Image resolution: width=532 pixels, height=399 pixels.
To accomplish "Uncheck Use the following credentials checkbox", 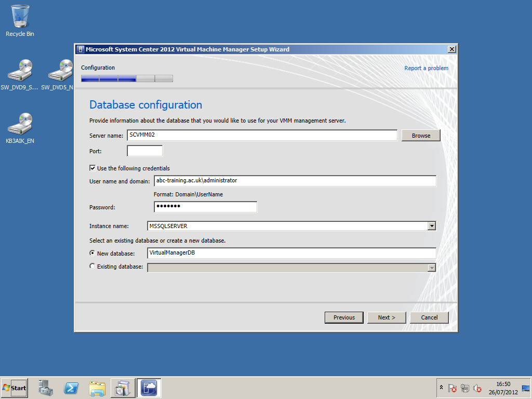I will coord(92,168).
